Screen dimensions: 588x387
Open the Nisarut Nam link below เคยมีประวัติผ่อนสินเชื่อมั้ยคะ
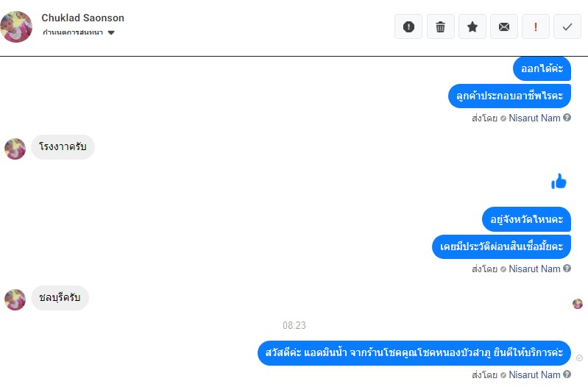[x=534, y=269]
